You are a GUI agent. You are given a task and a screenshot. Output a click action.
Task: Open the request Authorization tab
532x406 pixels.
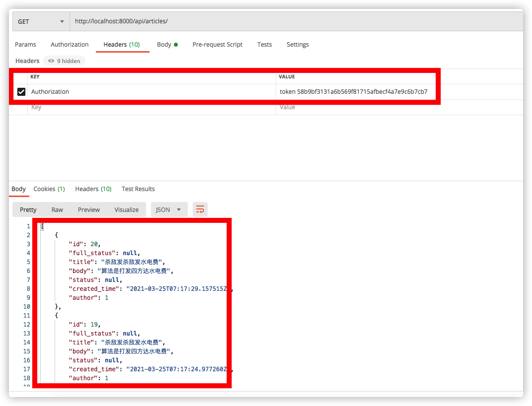click(x=70, y=45)
